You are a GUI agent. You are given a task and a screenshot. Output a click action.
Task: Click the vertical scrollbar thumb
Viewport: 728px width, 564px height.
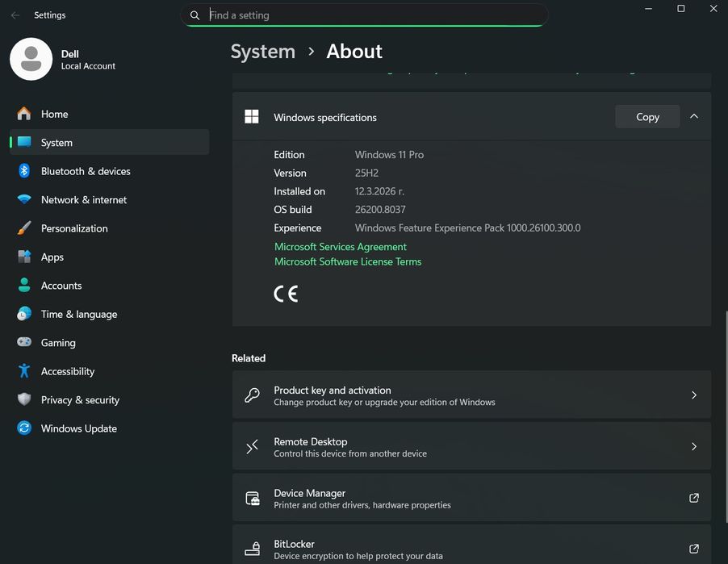[726, 417]
